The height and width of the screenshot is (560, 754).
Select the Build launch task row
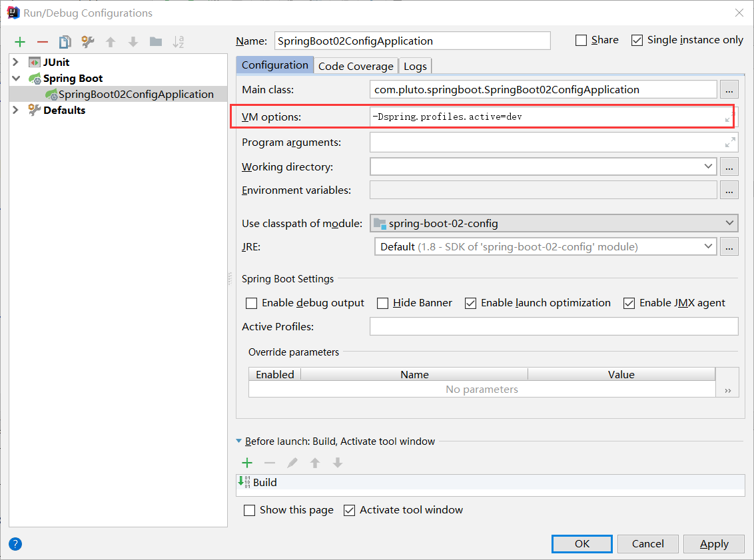pyautogui.click(x=490, y=482)
